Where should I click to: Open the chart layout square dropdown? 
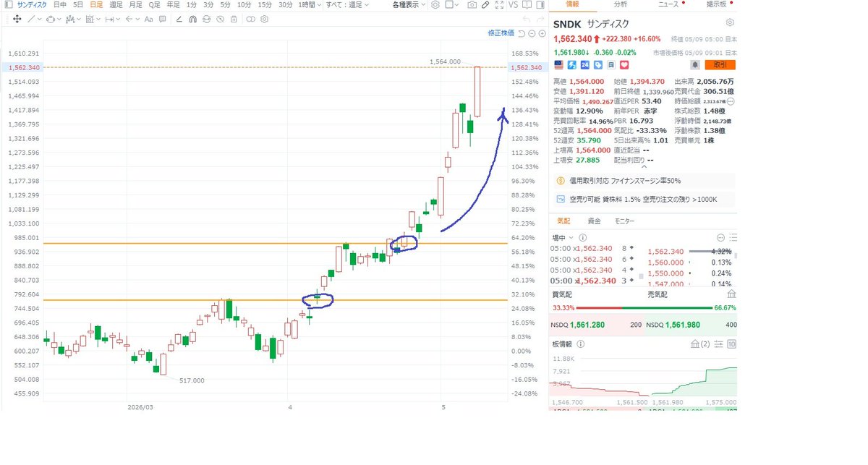[x=452, y=4]
